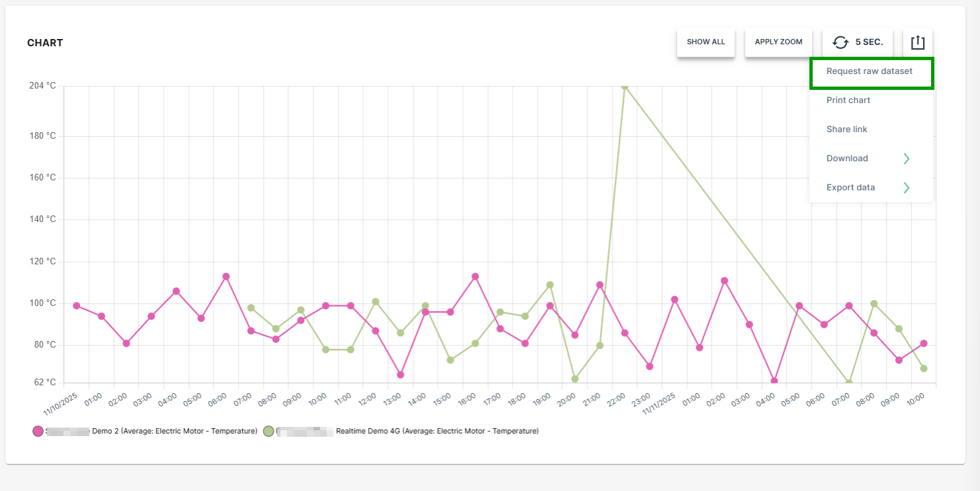
Task: Toggle the Demo 2 series legend label
Action: coord(175,431)
